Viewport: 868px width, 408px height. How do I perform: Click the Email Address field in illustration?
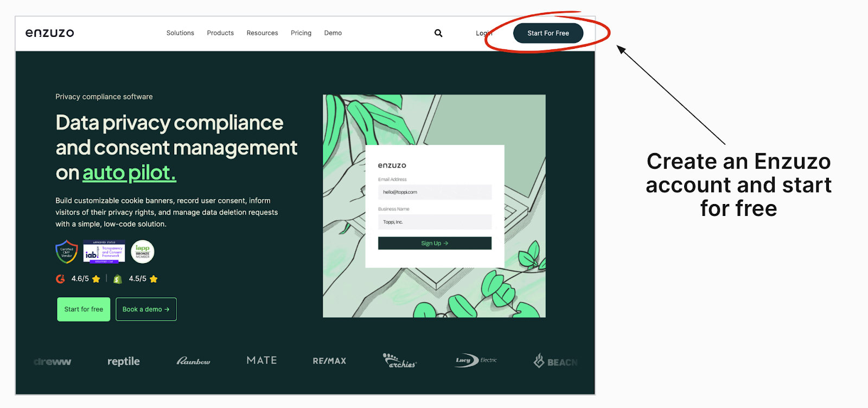coord(435,192)
